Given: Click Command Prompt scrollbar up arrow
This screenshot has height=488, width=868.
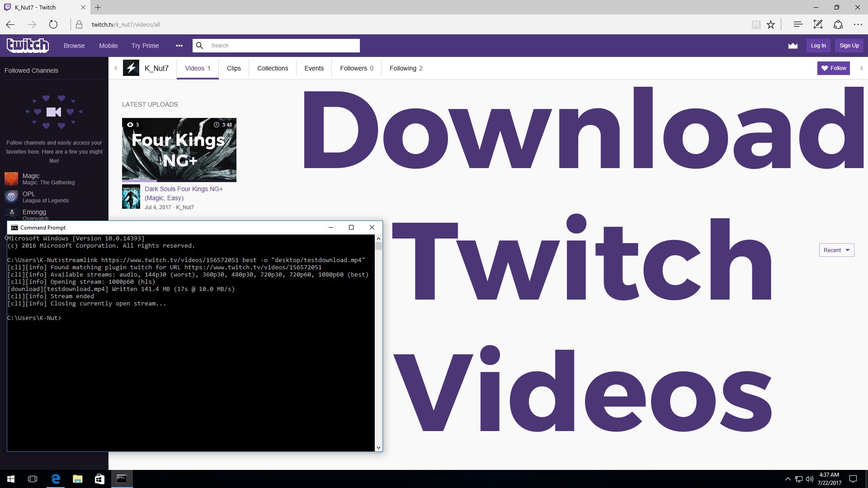Looking at the screenshot, I should tap(378, 238).
